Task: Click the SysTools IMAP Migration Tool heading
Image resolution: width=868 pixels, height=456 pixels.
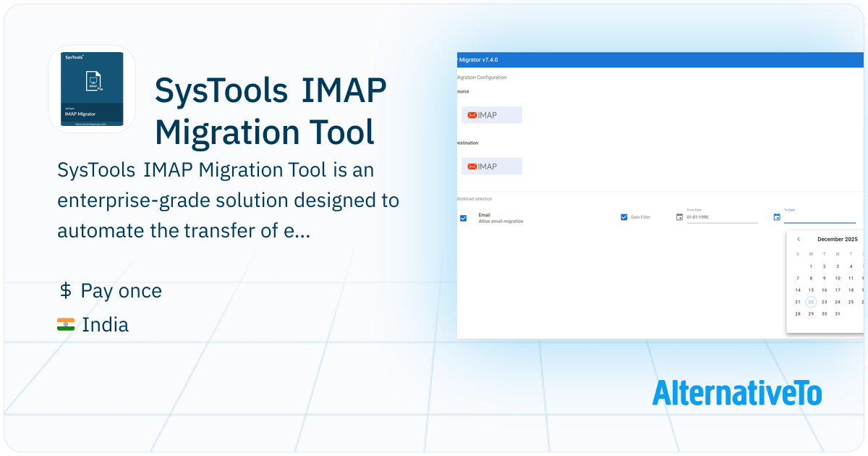Action: point(271,111)
